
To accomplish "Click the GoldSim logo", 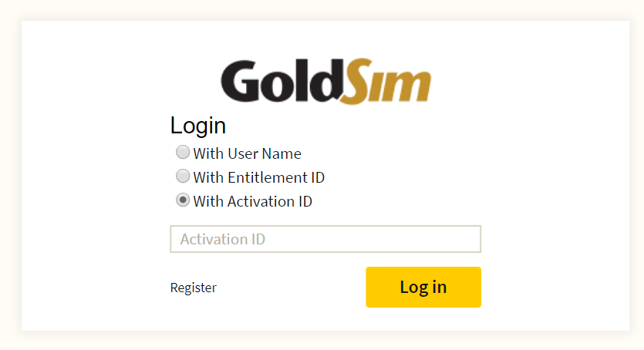I will (x=325, y=81).
